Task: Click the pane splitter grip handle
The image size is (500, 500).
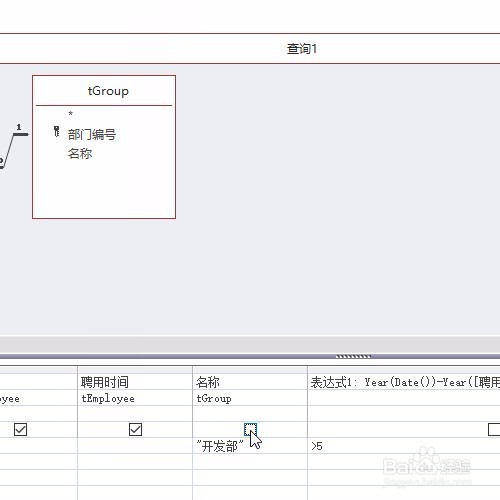Action: click(353, 356)
